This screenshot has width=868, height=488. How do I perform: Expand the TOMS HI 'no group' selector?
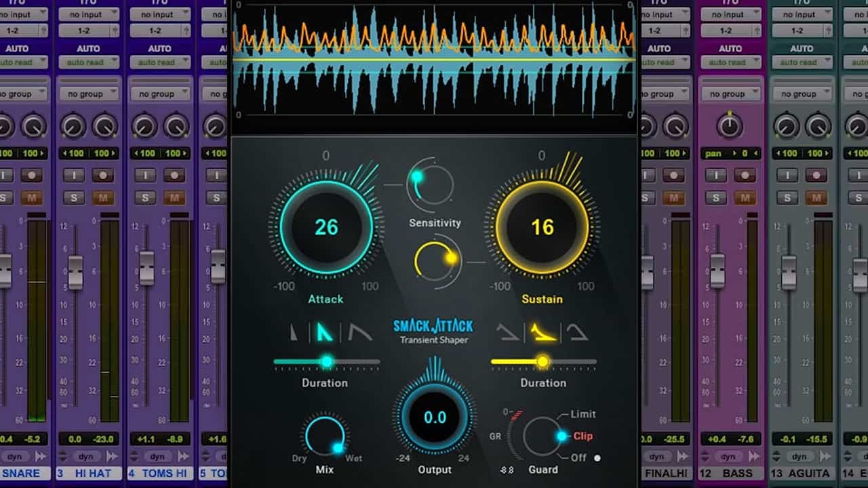160,94
